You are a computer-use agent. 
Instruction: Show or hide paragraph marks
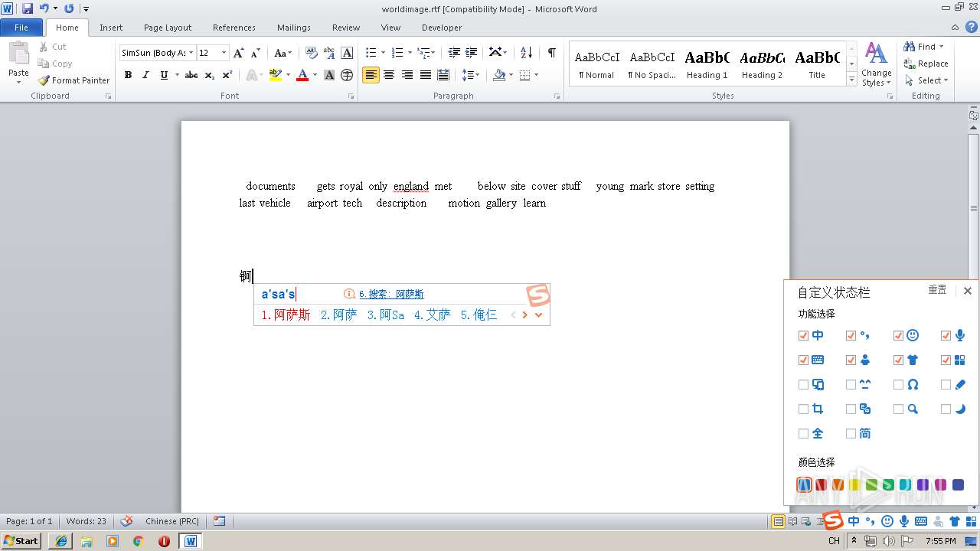[551, 53]
